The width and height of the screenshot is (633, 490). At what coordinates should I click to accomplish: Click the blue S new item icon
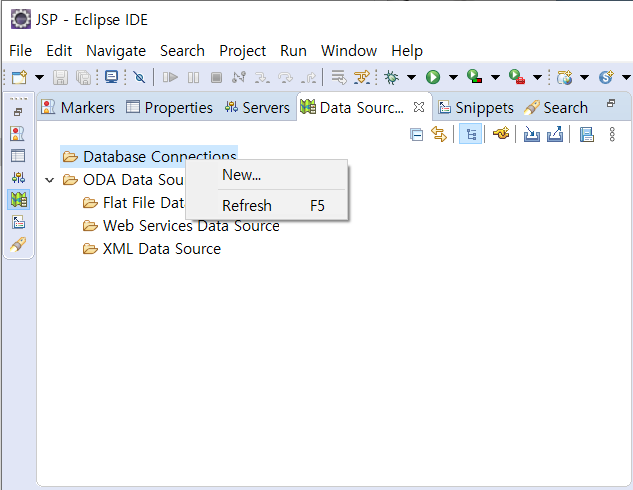pos(606,77)
